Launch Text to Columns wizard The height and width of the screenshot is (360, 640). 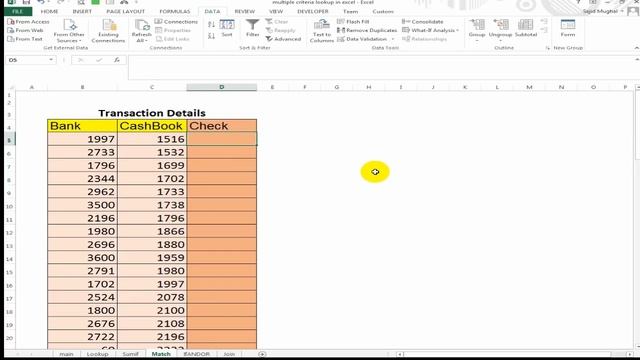pyautogui.click(x=322, y=31)
